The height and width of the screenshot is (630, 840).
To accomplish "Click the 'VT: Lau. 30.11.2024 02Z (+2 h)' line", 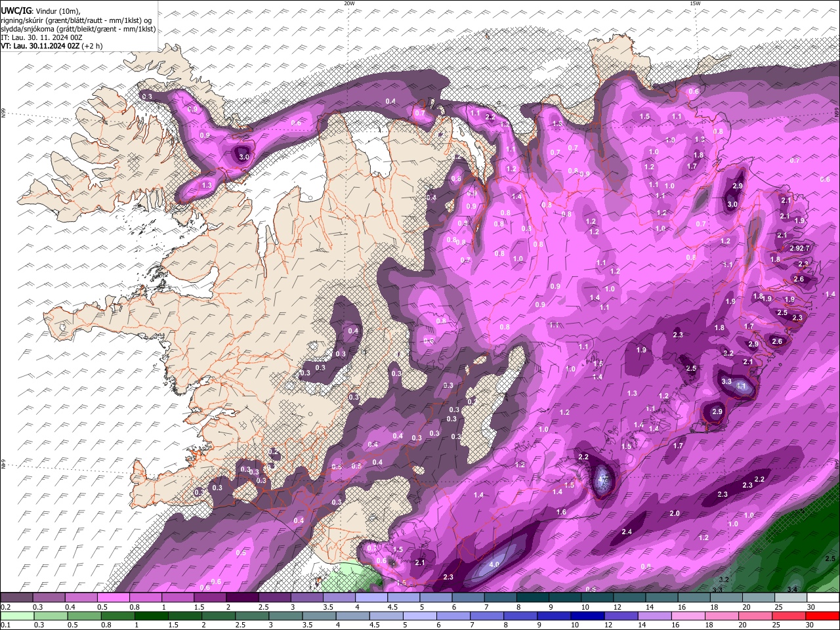I will 51,46.
